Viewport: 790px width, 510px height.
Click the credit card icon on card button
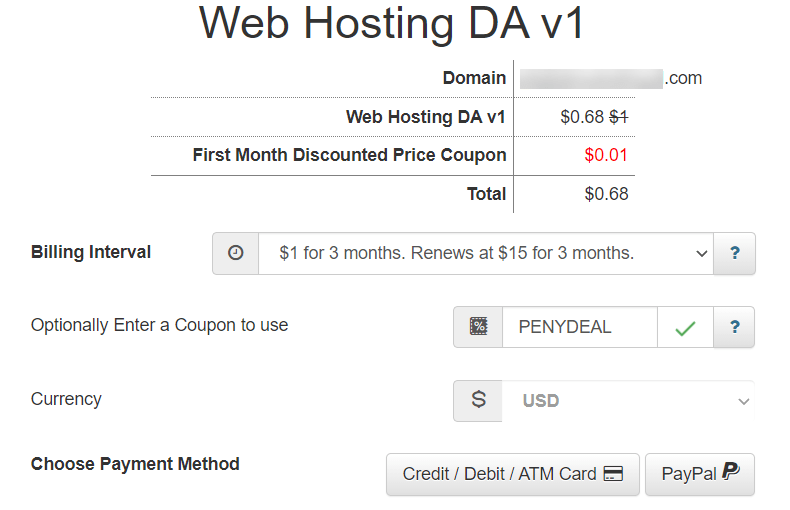tap(613, 474)
